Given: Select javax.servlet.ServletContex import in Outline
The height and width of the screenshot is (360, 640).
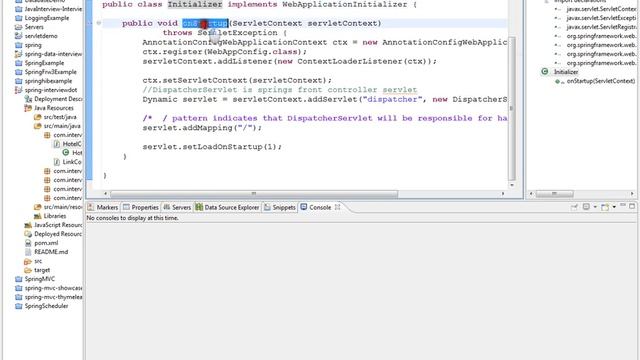Looking at the screenshot, I should pos(601,9).
